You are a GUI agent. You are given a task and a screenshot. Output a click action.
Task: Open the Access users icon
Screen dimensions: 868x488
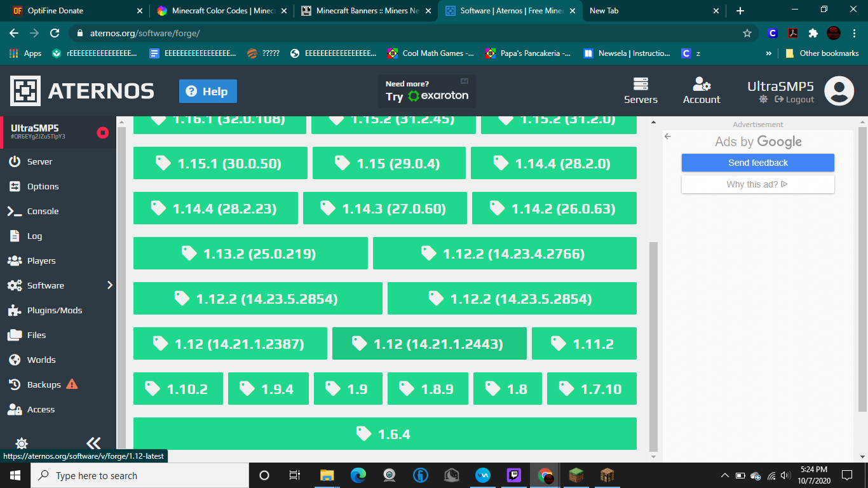coord(15,409)
